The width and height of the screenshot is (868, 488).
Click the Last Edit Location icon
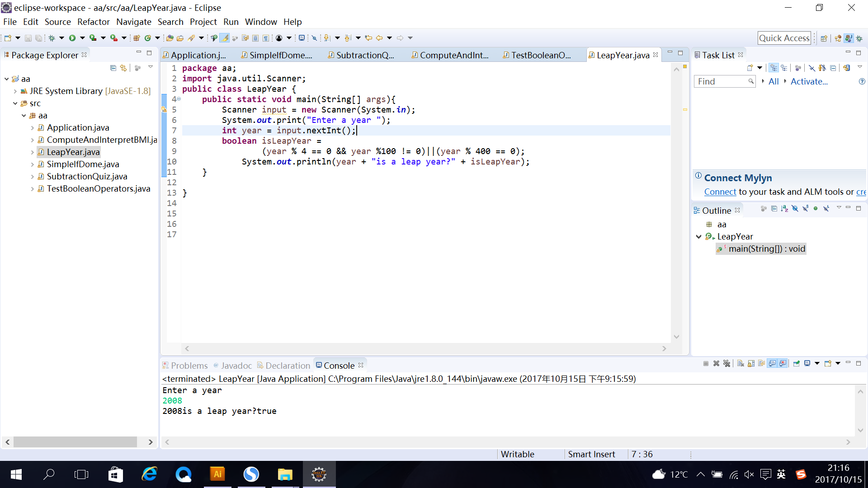coord(368,38)
